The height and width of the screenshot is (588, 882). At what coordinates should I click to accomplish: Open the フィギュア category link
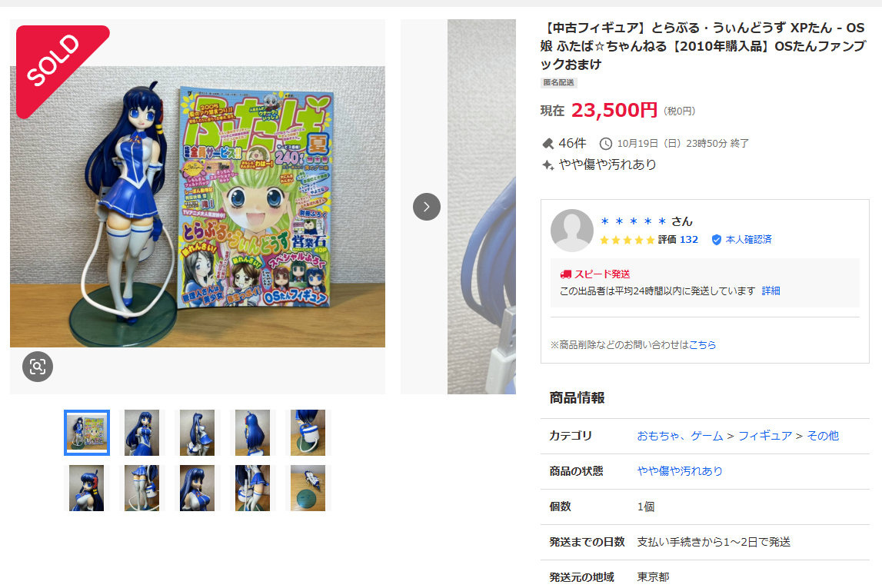(764, 436)
